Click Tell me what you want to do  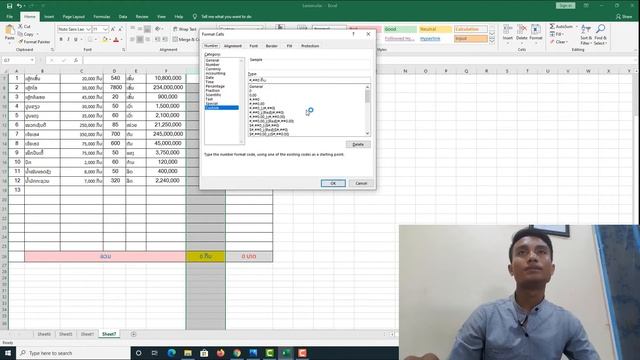226,17
